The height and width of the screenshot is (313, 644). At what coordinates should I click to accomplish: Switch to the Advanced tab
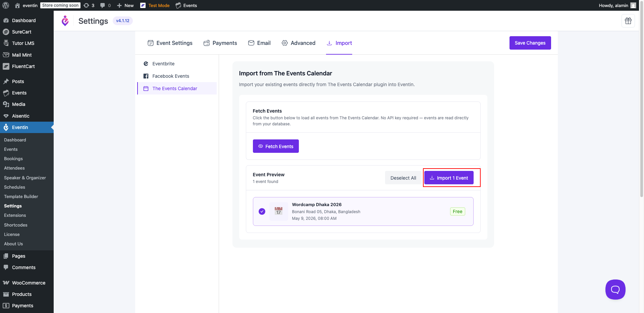299,43
